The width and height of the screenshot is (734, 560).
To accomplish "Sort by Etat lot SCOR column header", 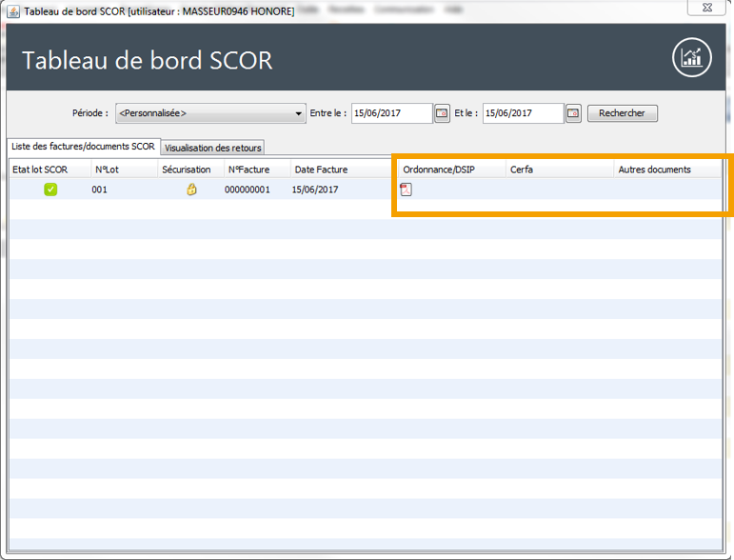I will pos(40,170).
